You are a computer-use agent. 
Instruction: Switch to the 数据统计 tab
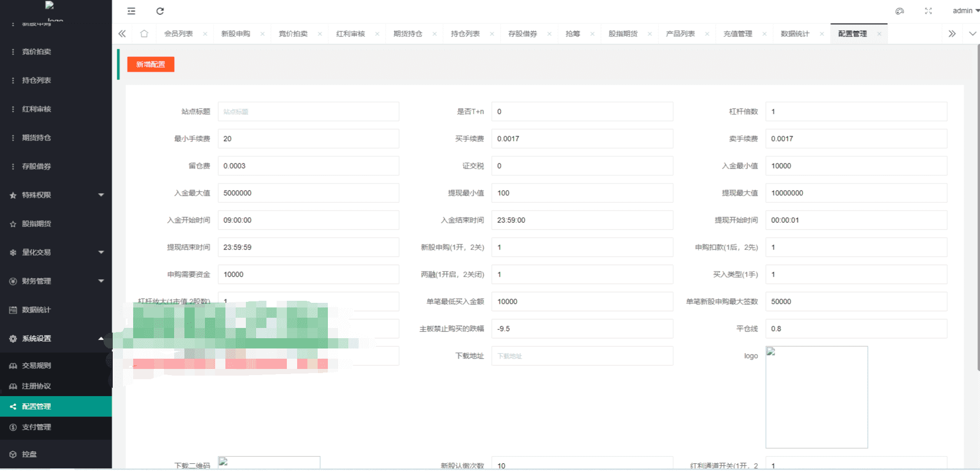[x=796, y=34]
